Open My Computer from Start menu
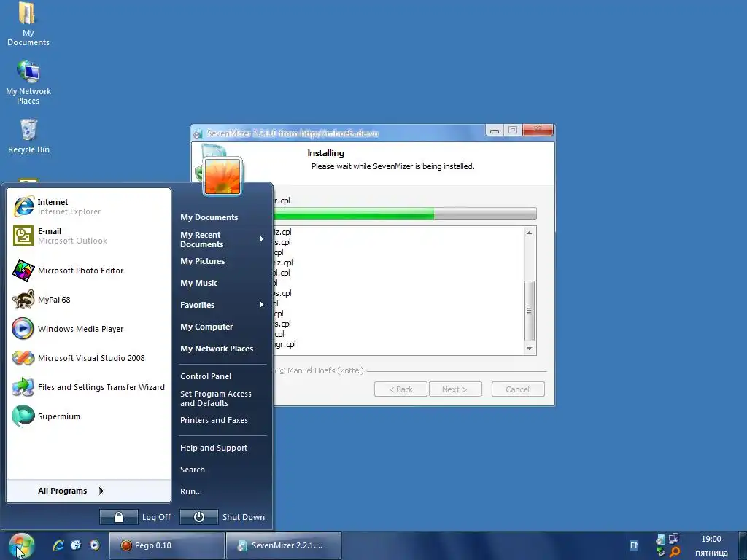Image resolution: width=747 pixels, height=560 pixels. pos(222,327)
